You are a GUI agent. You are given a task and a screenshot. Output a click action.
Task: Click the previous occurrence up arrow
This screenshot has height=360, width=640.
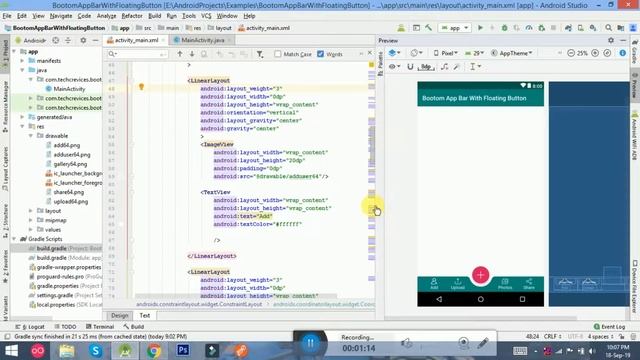pos(180,54)
